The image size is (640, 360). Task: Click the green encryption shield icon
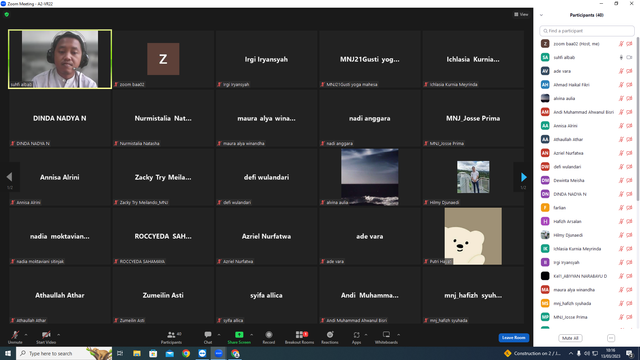(x=7, y=14)
